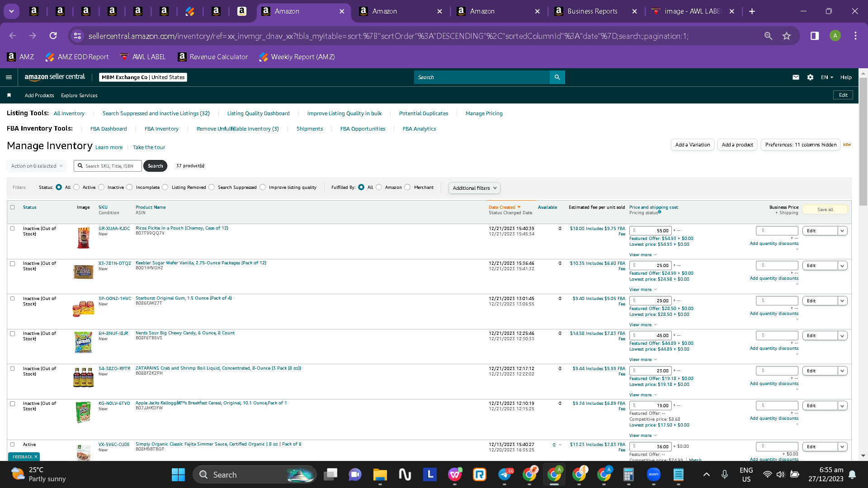This screenshot has width=868, height=488.
Task: Click the Seller Central search magnifier button
Action: tap(557, 77)
